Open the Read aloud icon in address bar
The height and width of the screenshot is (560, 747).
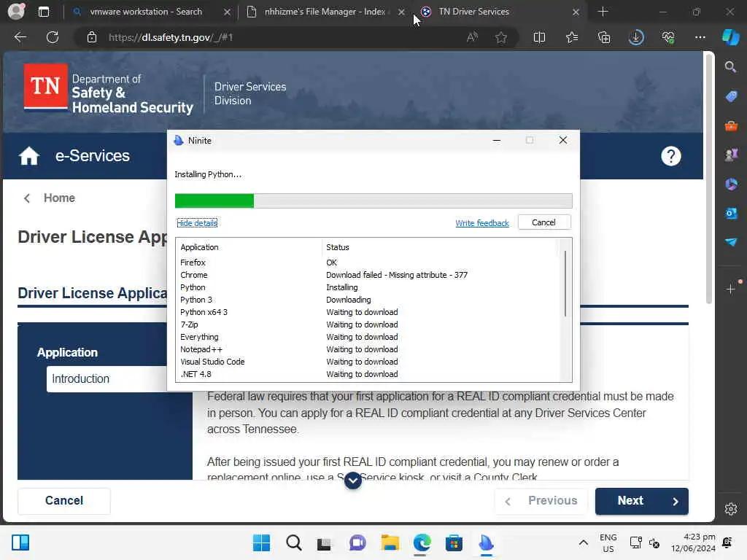(472, 37)
